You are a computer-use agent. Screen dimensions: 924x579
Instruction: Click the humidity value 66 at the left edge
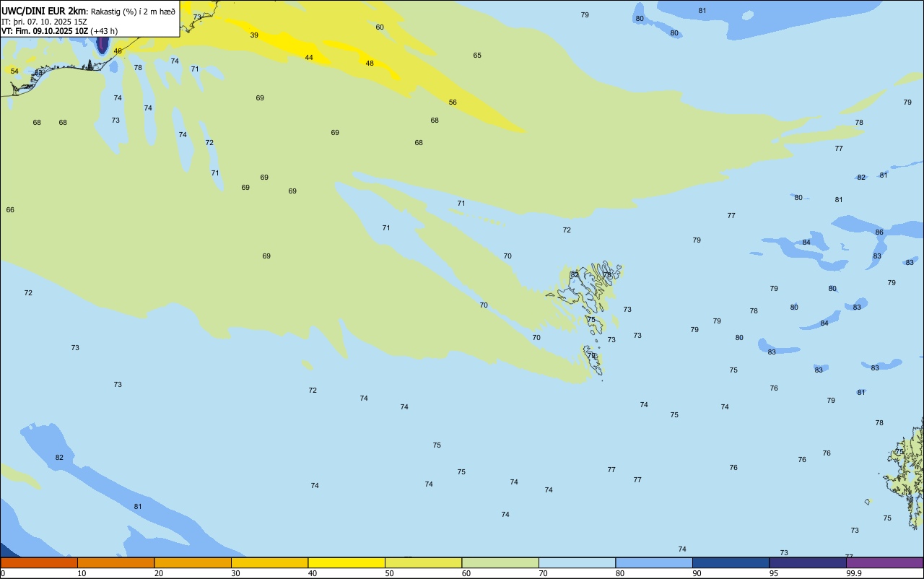[x=10, y=210]
